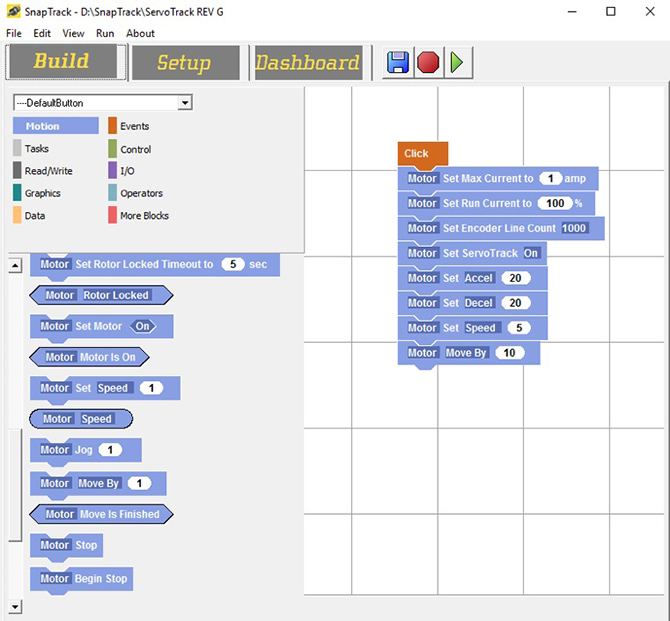Pick the Motor Begin Stop palette block

[81, 579]
